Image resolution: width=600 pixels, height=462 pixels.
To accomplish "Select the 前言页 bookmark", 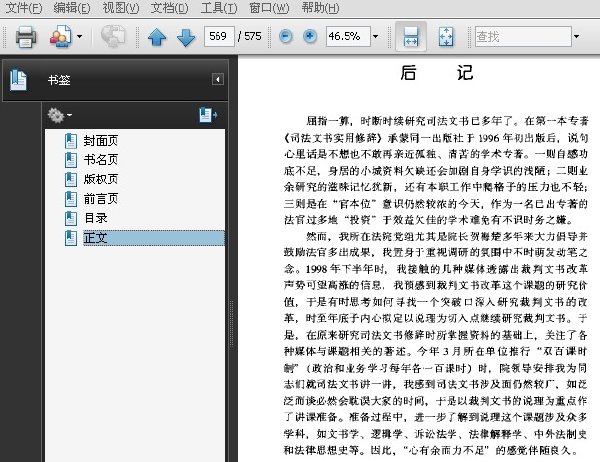I will pyautogui.click(x=101, y=199).
